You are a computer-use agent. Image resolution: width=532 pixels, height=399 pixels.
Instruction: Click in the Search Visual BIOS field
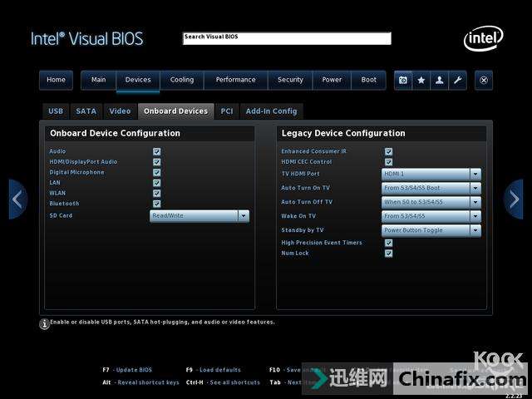pyautogui.click(x=287, y=38)
